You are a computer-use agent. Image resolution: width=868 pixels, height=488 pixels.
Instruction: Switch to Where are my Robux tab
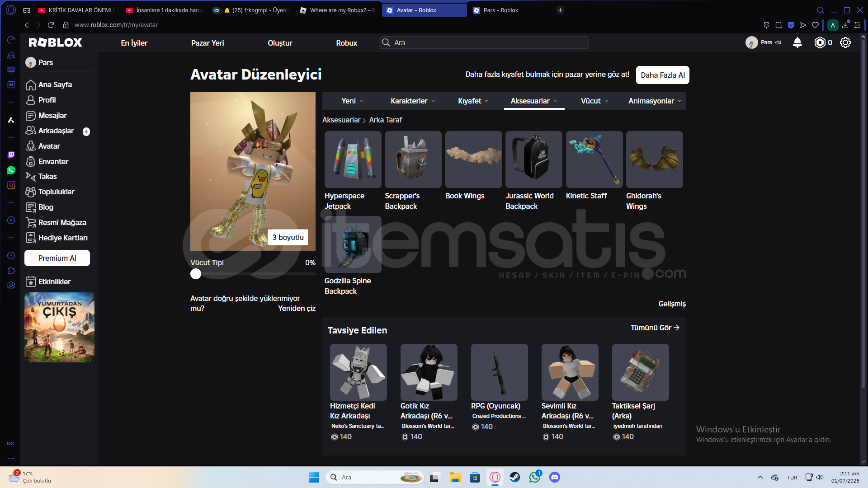point(337,10)
